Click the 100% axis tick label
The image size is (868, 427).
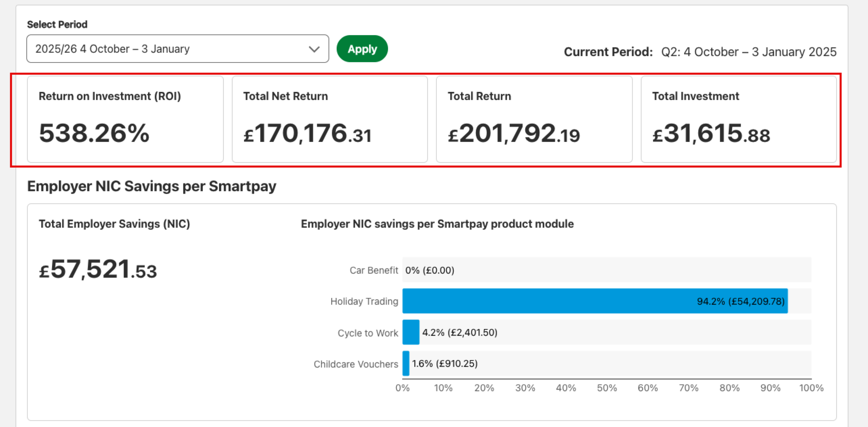click(811, 388)
